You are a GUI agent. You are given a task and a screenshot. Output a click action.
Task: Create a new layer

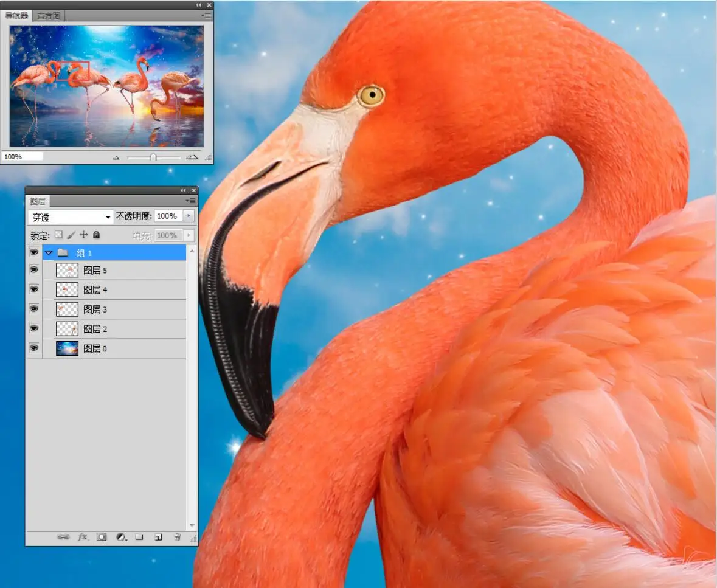point(158,538)
